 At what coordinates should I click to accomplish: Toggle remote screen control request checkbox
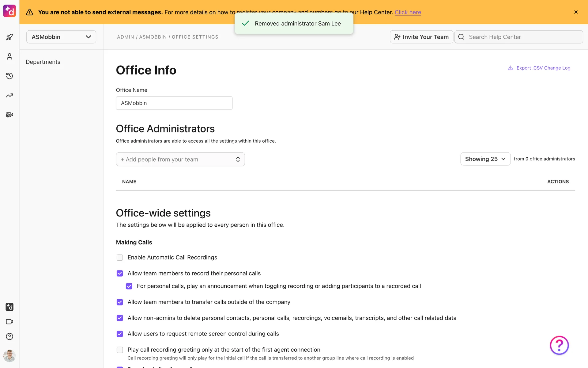click(120, 334)
